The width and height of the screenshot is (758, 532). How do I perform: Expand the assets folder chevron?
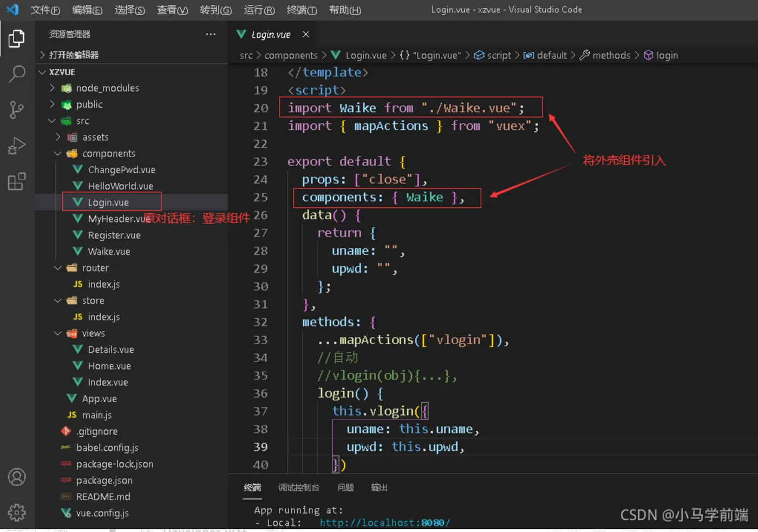click(58, 137)
